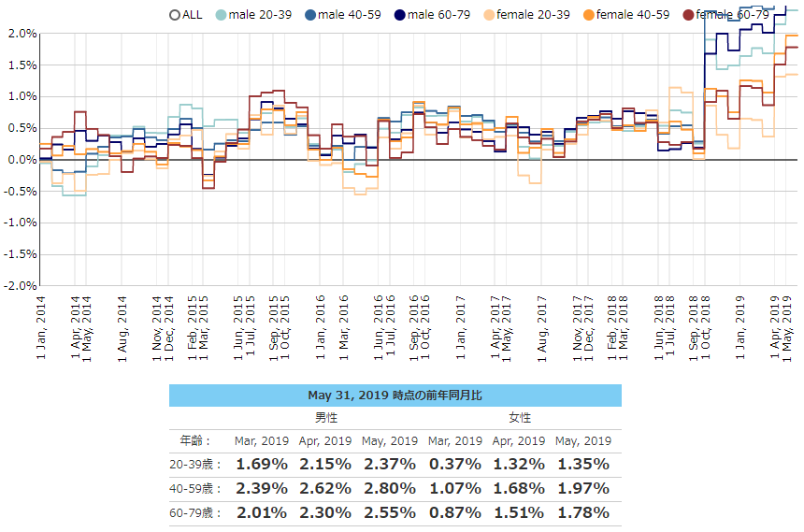Toggle the 'male 60-79' series label
Viewport: 804px width, 532px height.
(x=441, y=14)
